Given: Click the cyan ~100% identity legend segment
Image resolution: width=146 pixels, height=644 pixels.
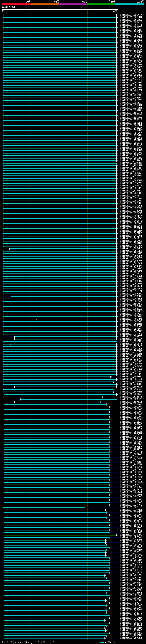Looking at the screenshot, I should click(x=130, y=4).
